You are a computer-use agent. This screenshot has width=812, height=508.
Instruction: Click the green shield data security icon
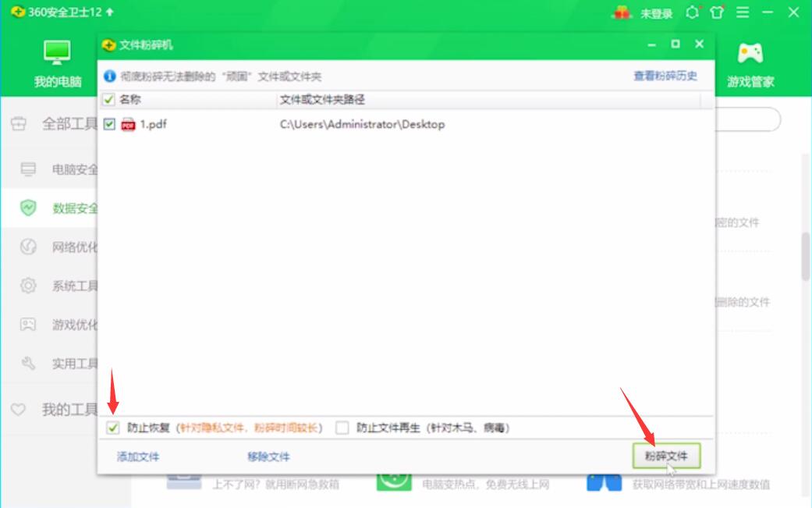coord(28,208)
